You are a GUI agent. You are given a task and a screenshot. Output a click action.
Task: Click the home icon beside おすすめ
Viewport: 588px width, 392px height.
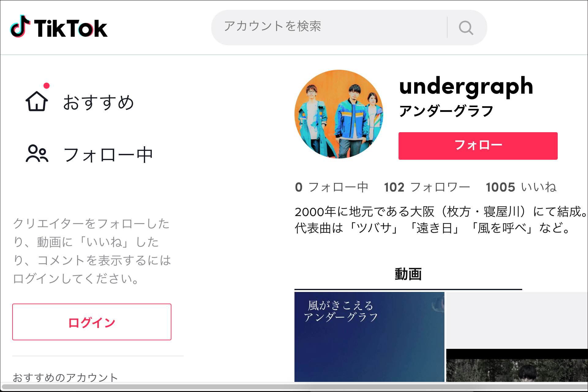tap(37, 101)
